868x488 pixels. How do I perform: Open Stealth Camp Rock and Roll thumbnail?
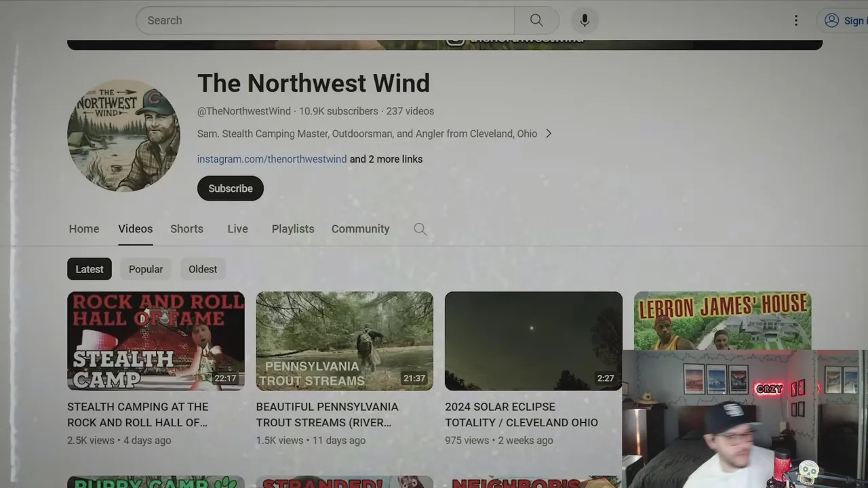(156, 341)
